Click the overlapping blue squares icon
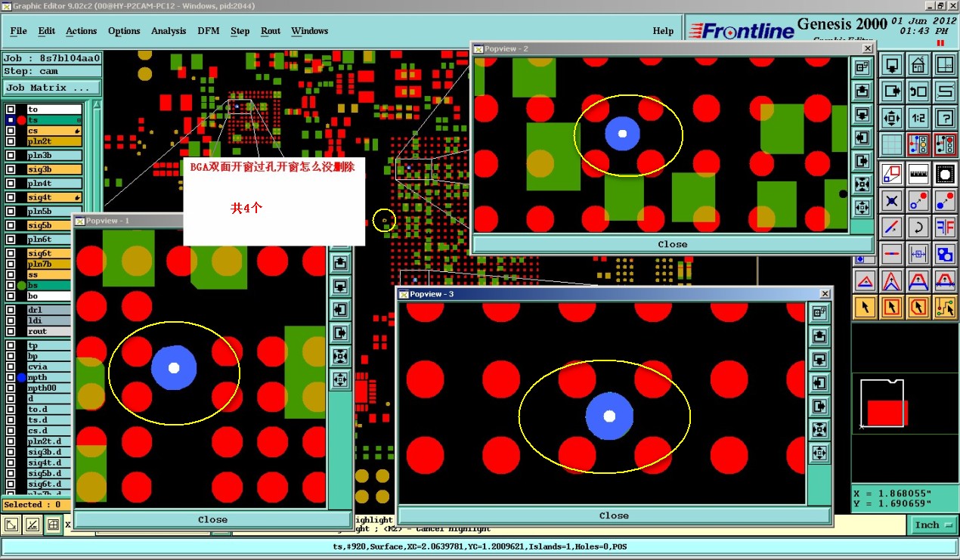 pyautogui.click(x=945, y=254)
